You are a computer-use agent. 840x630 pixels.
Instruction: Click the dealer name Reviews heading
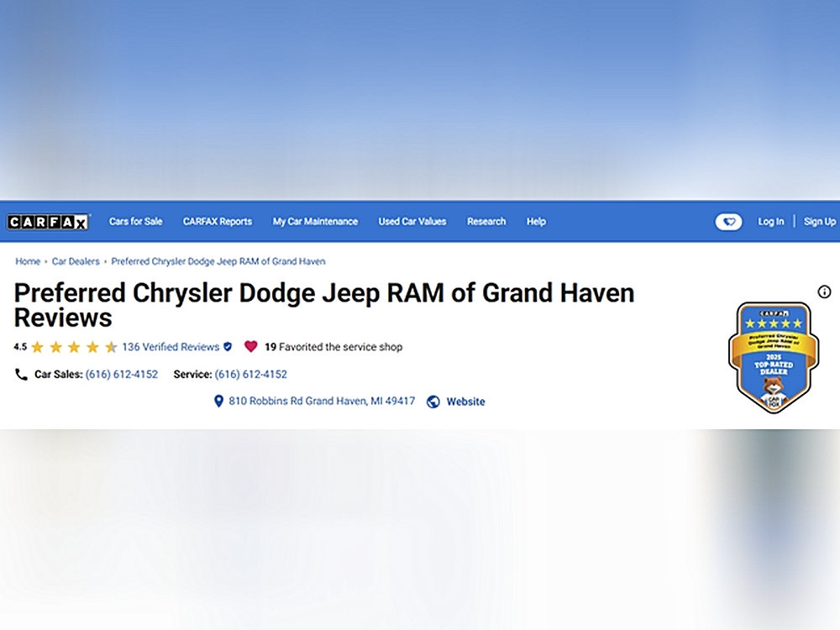pos(323,305)
